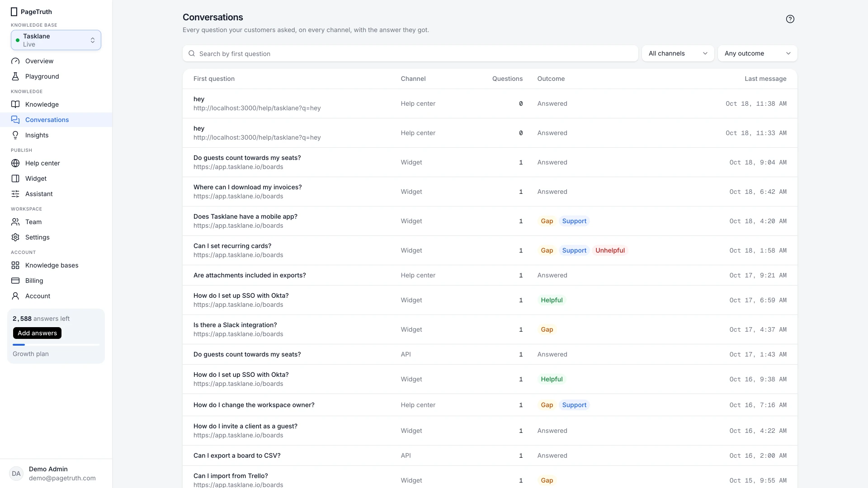
Task: Click the 'Growth plan' label
Action: pos(31,354)
